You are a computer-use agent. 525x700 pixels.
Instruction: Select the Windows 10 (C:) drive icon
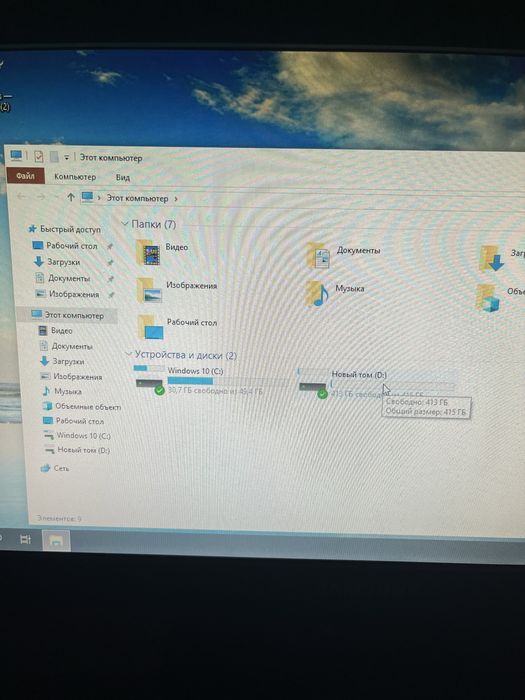[150, 380]
